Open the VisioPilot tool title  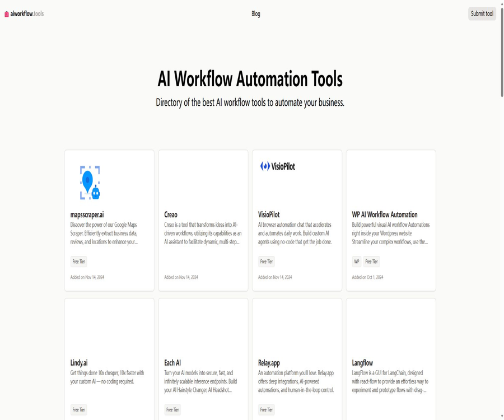(269, 214)
